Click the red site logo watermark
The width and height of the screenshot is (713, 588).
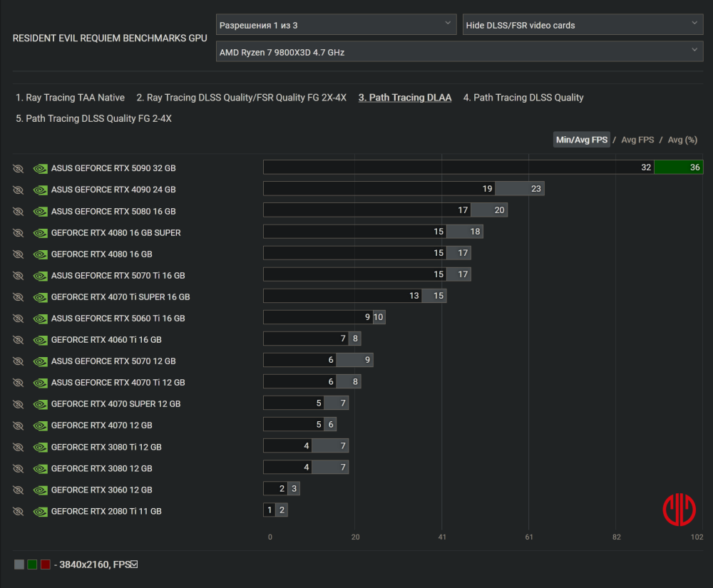tap(679, 510)
